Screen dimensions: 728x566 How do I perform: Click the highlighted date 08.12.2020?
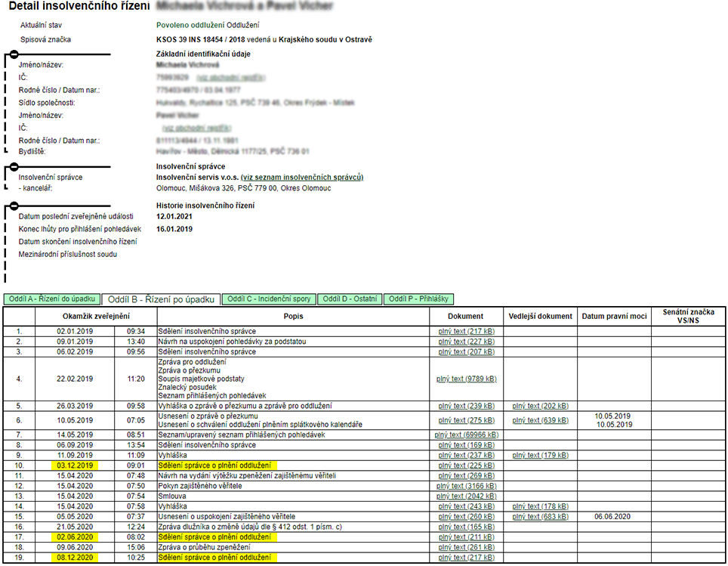coord(75,557)
